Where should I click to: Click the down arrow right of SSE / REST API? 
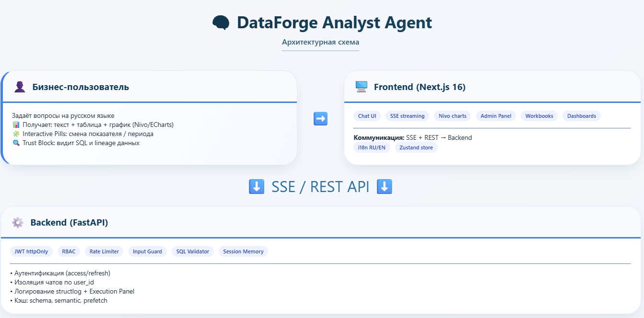tap(385, 187)
